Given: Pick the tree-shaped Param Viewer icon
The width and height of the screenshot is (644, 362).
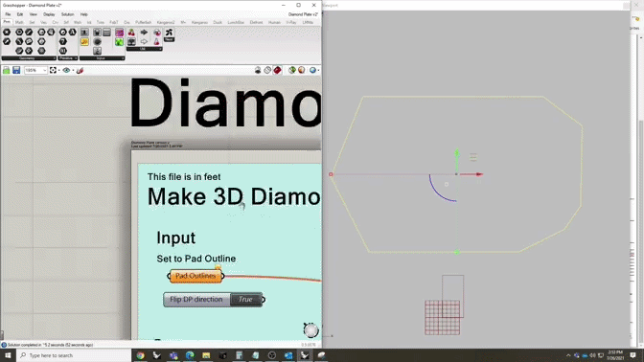Looking at the screenshot, I should click(131, 41).
